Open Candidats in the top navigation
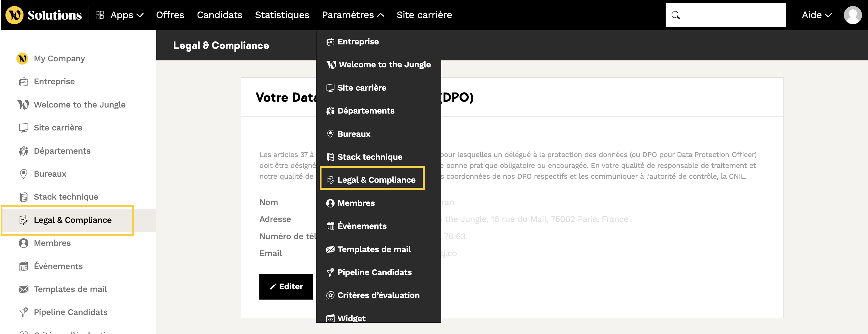The height and width of the screenshot is (334, 868). tap(219, 15)
